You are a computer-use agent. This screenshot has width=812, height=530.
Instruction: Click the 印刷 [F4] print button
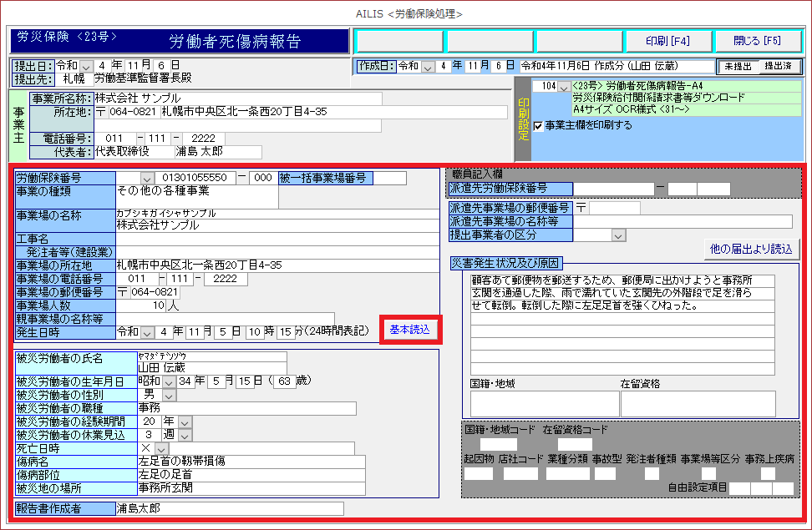tap(668, 41)
